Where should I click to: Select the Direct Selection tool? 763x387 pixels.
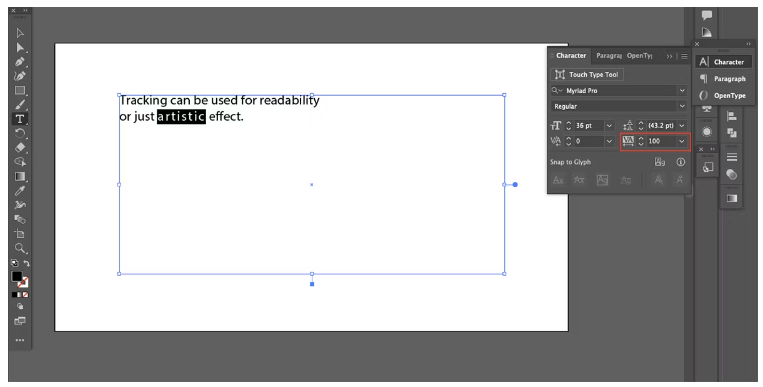point(20,48)
